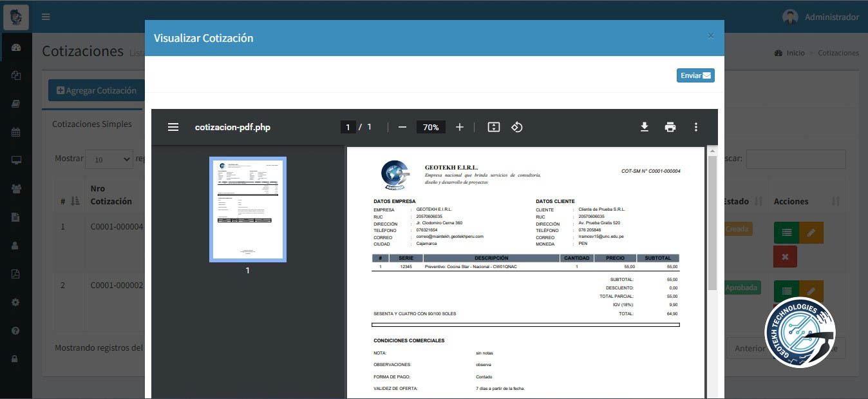Download the quotation PDF
Image resolution: width=868 pixels, height=399 pixels.
coord(644,127)
